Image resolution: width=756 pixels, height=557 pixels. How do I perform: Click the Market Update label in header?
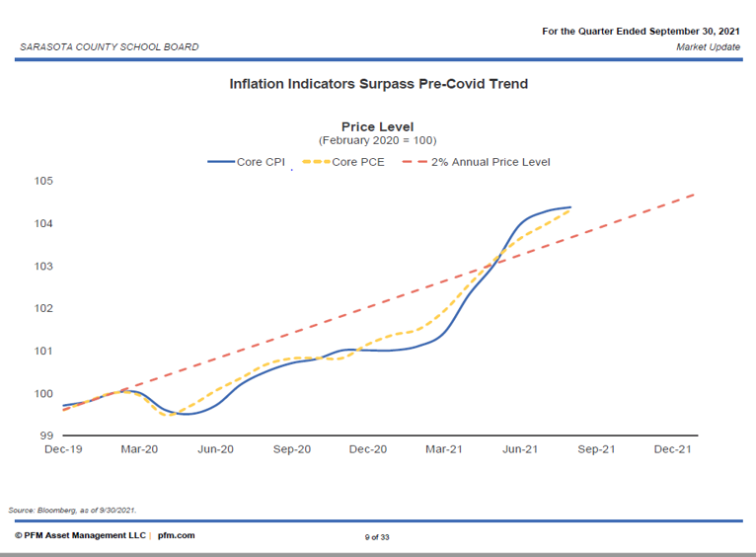[x=708, y=46]
